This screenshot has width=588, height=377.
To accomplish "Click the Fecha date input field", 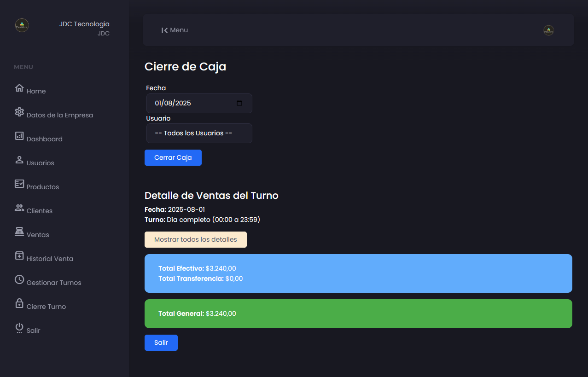I will 199,103.
